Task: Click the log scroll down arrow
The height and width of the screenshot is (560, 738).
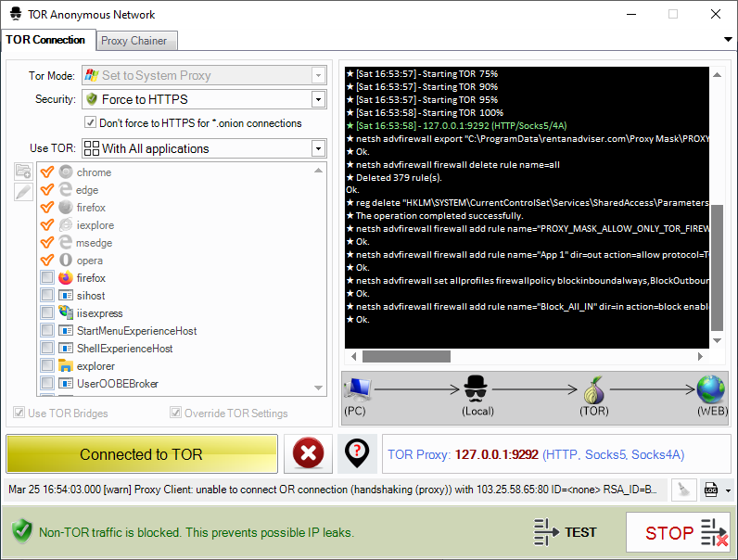Action: tap(717, 340)
